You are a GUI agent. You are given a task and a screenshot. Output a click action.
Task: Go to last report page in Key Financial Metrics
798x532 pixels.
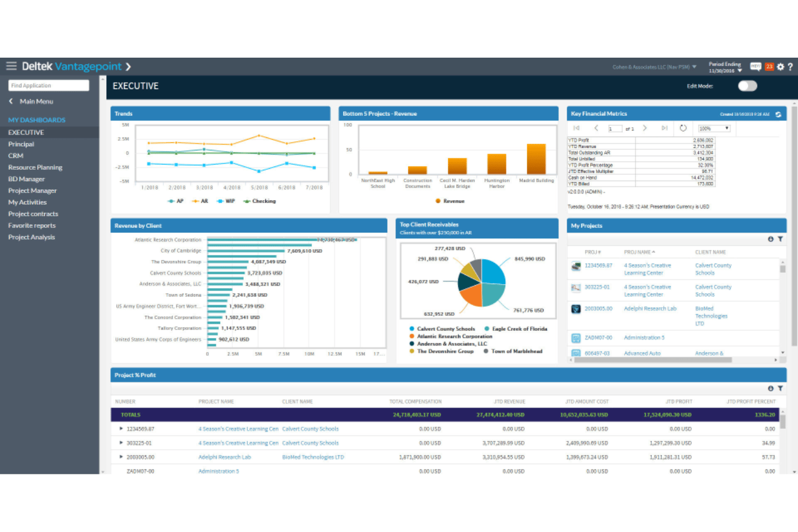(x=664, y=128)
